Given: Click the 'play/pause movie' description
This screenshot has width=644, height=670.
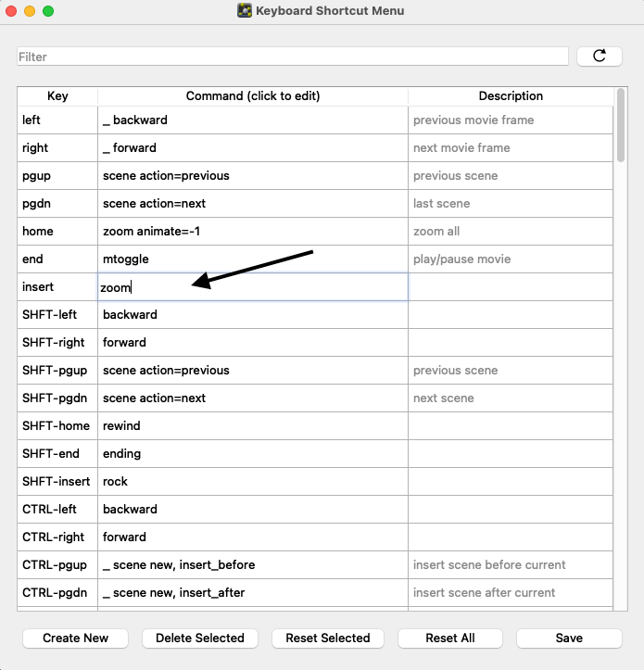Looking at the screenshot, I should pos(511,259).
